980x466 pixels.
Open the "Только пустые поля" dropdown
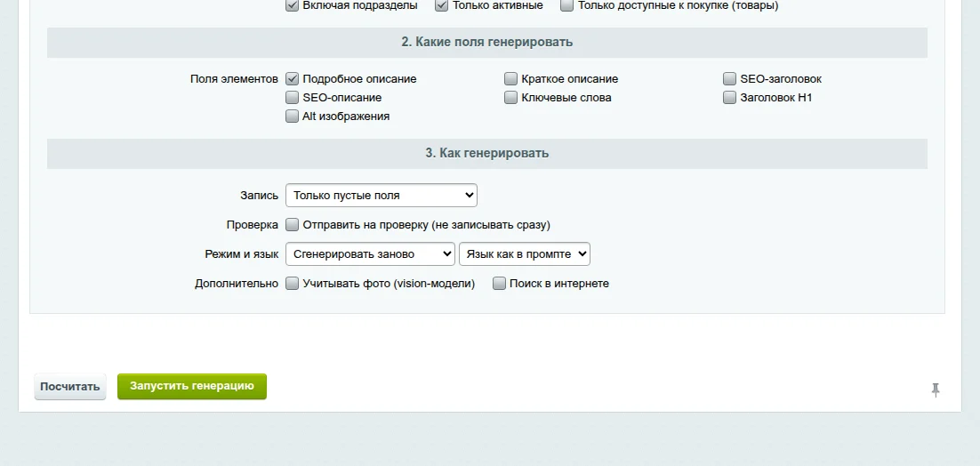click(382, 196)
